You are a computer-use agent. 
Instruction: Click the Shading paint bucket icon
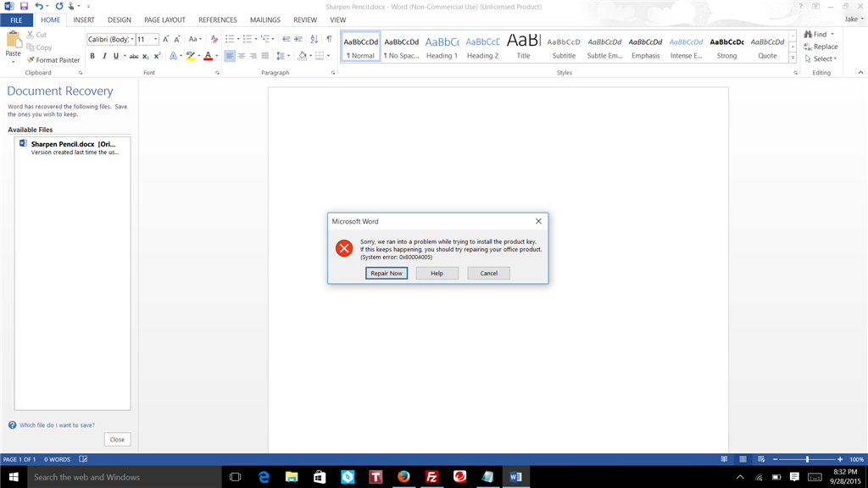click(x=302, y=56)
